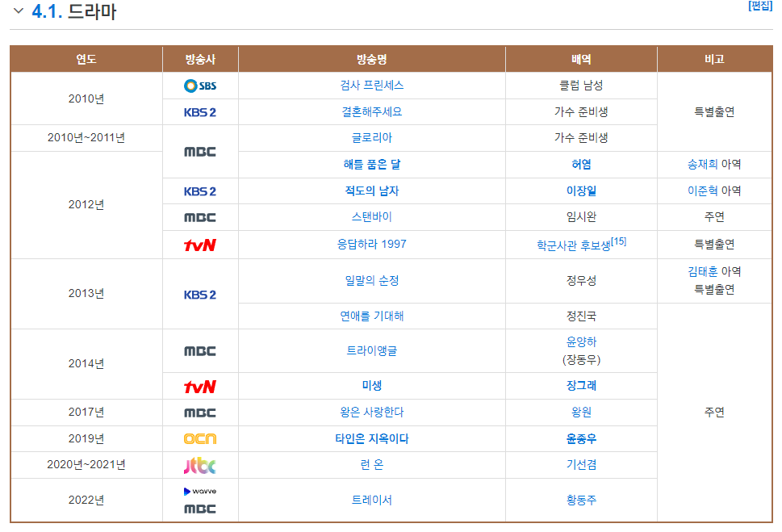Click the 기선겸 role link
Image resolution: width=782 pixels, height=532 pixels.
[582, 465]
